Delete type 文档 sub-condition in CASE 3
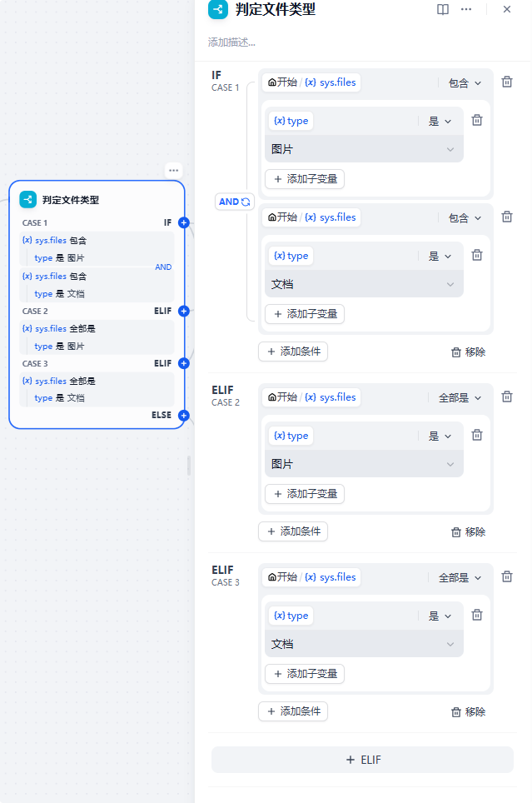Viewport: 532px width, 803px height. coord(477,615)
